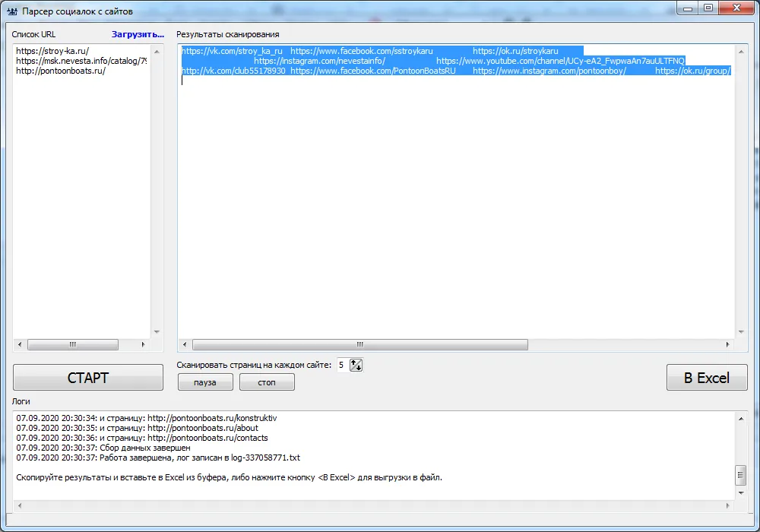Click the pages-per-site spinner arrows
This screenshot has height=532, width=760.
pos(356,366)
